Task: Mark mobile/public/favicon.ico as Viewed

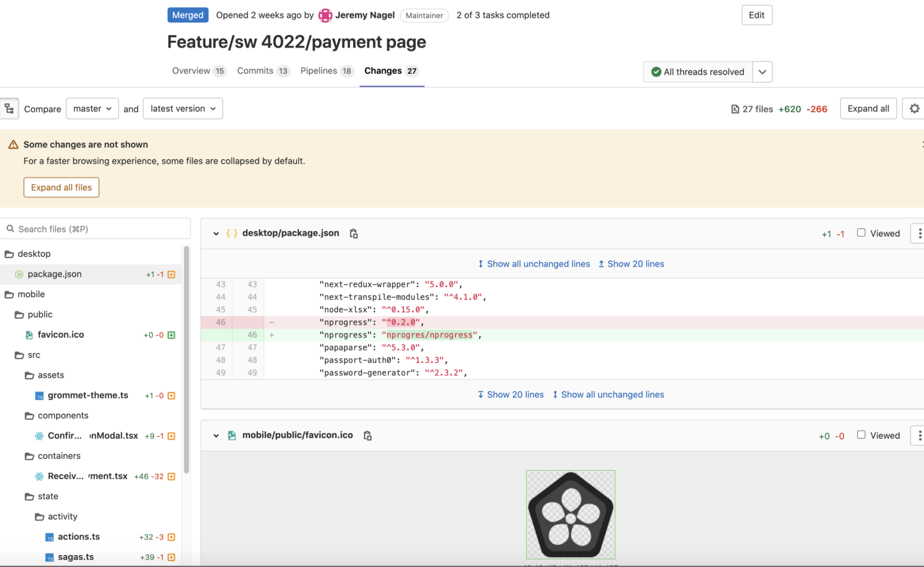Action: click(x=861, y=435)
